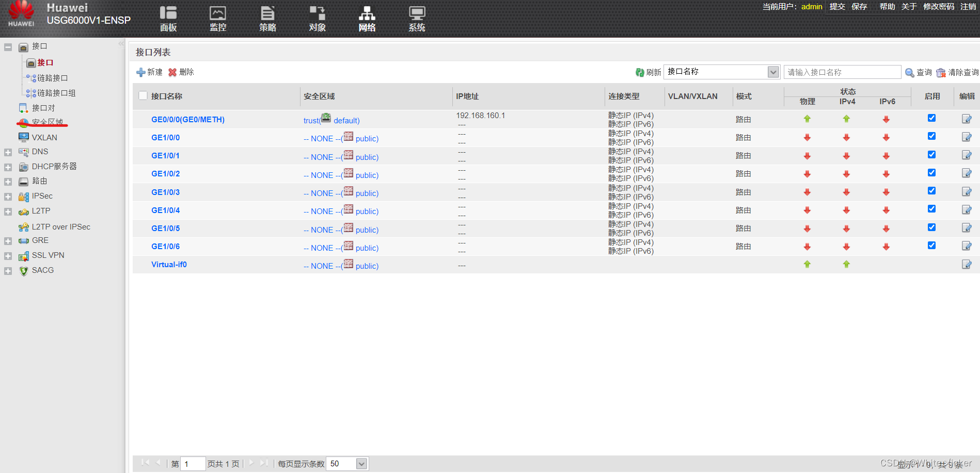Toggle the enable checkbox for GE1/0/3
Viewport: 980px width, 473px height.
(931, 191)
